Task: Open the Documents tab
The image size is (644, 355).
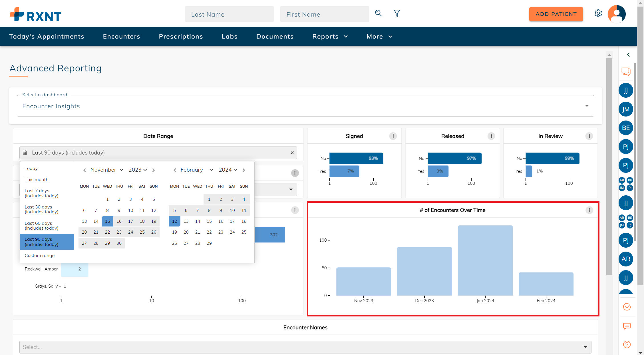Action: [x=275, y=36]
